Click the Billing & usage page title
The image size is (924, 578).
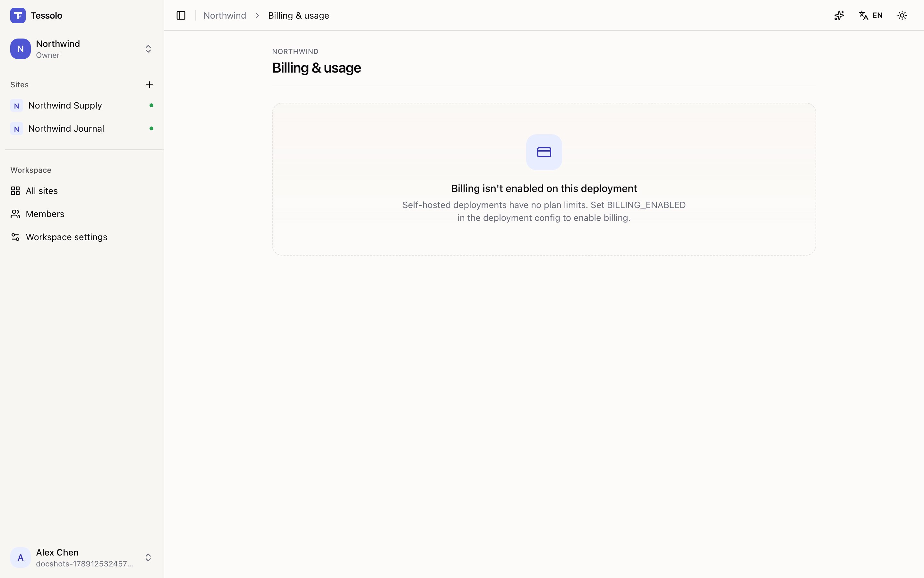click(x=317, y=68)
